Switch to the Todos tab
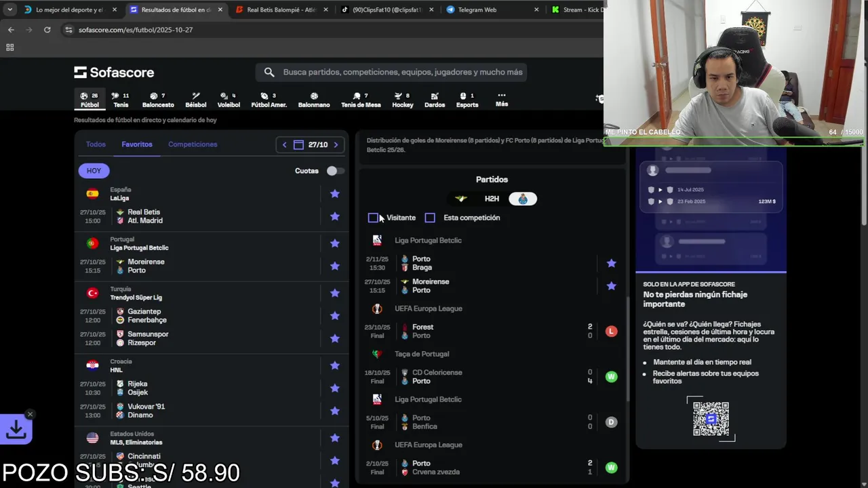The image size is (868, 488). click(96, 144)
